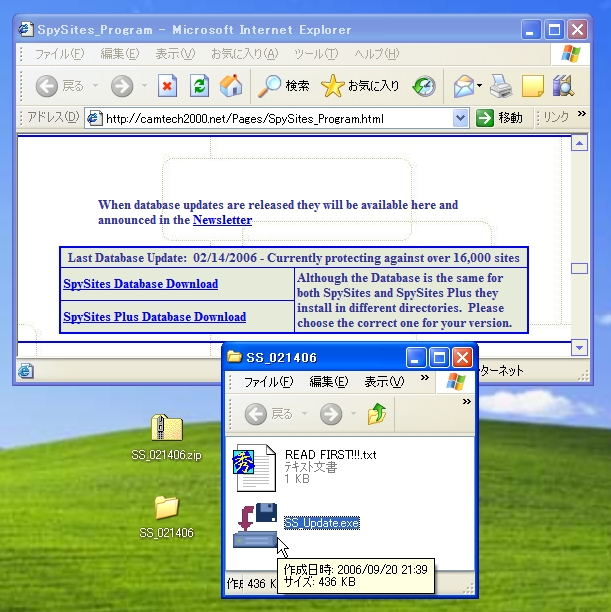
Task: Expand hidden menus chevron in SS_021406 window
Action: [x=425, y=377]
